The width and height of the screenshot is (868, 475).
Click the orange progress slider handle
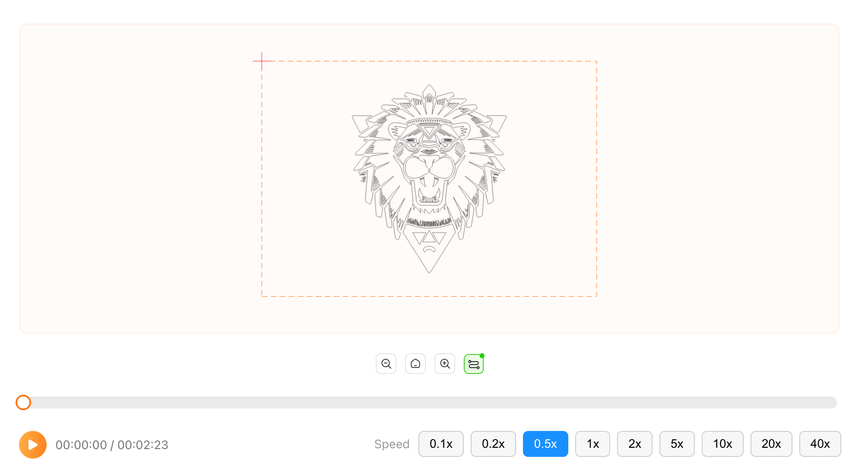[x=23, y=402]
